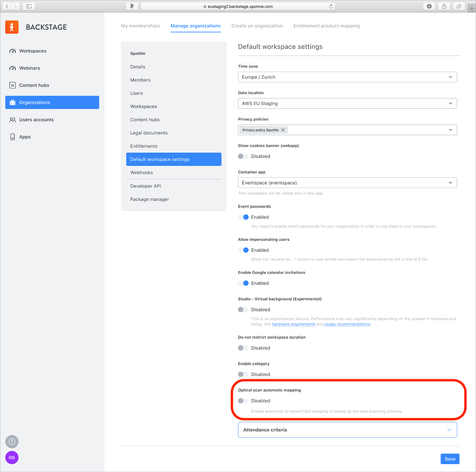Toggle Do not restrict workspace duration switch
The height and width of the screenshot is (472, 476).
243,348
